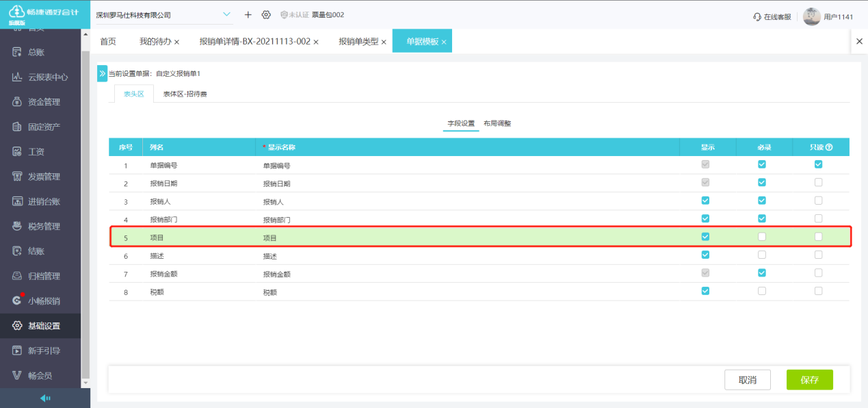Open online customer service headset icon

pyautogui.click(x=757, y=16)
